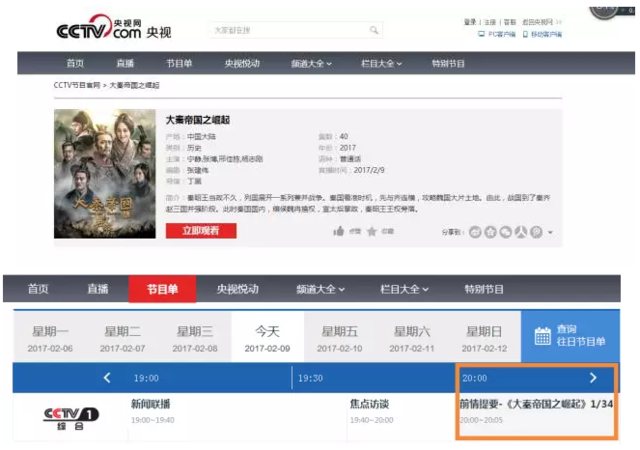Click the PC client monitor icon
Screen dimensions: 640x450
(x=482, y=34)
